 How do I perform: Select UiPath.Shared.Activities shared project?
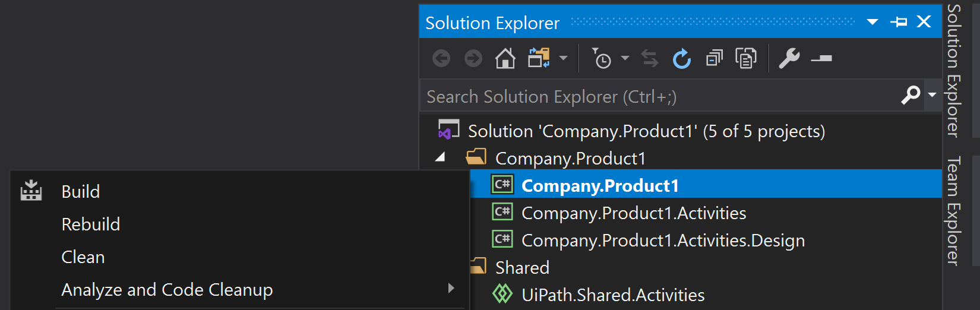tap(613, 295)
